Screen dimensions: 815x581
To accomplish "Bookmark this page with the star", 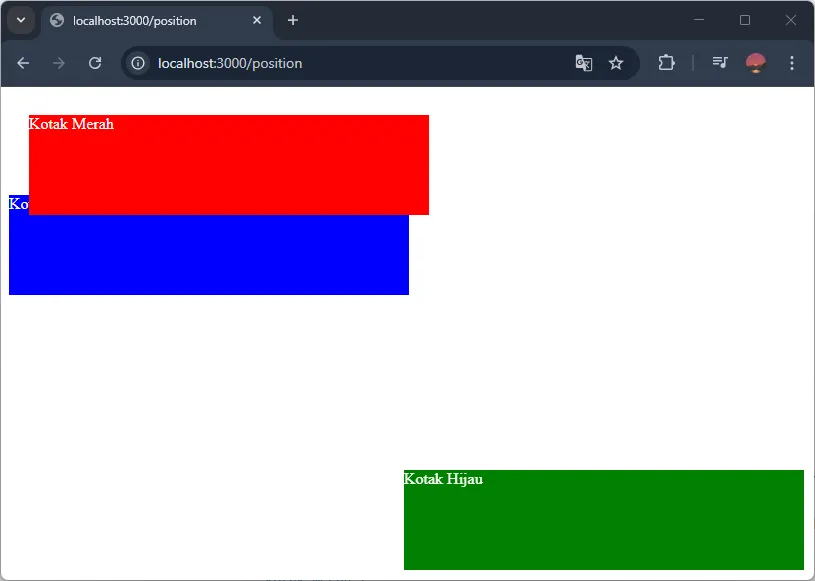I will coord(616,63).
